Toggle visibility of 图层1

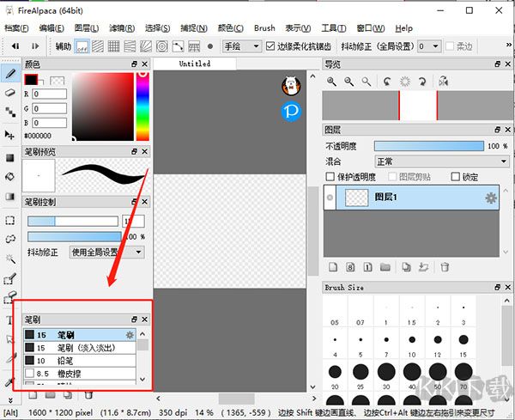pos(330,198)
